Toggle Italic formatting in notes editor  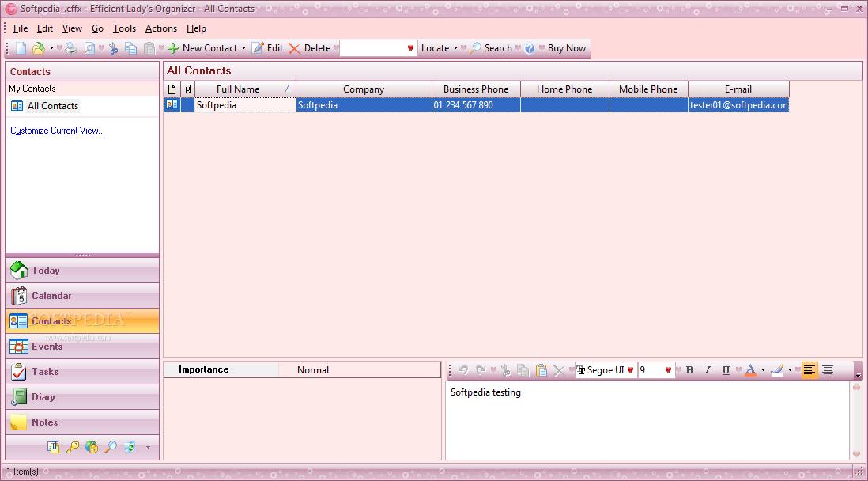pos(708,370)
